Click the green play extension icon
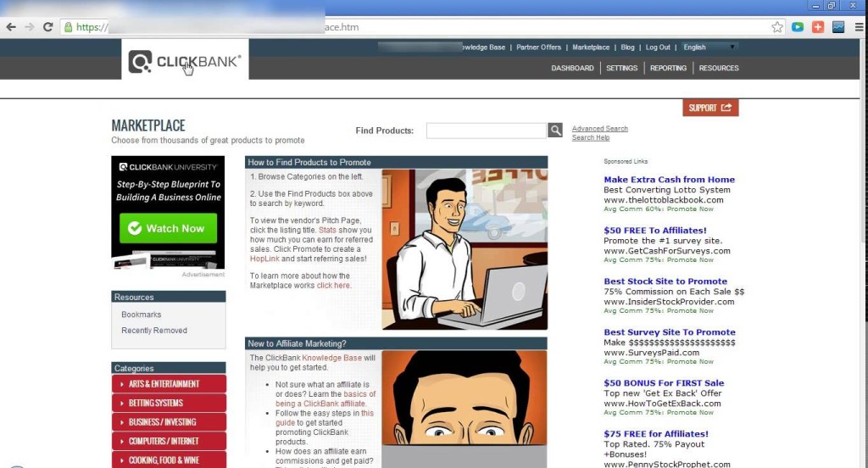 (x=798, y=27)
